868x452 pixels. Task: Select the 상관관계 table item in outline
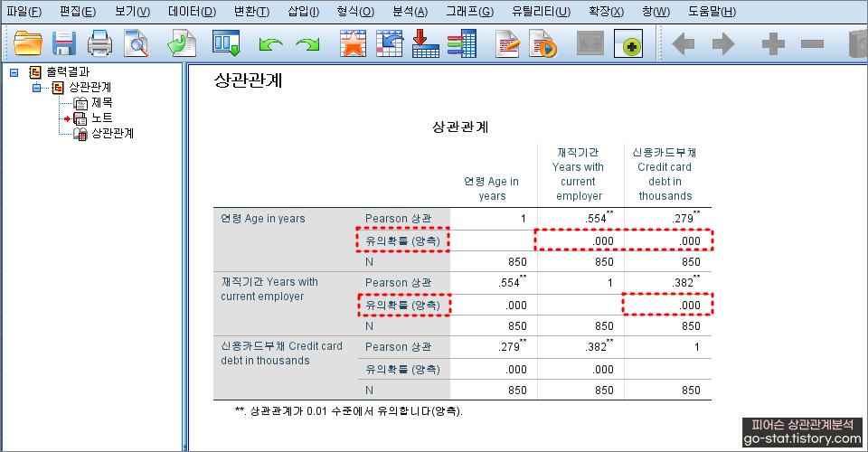[x=112, y=133]
